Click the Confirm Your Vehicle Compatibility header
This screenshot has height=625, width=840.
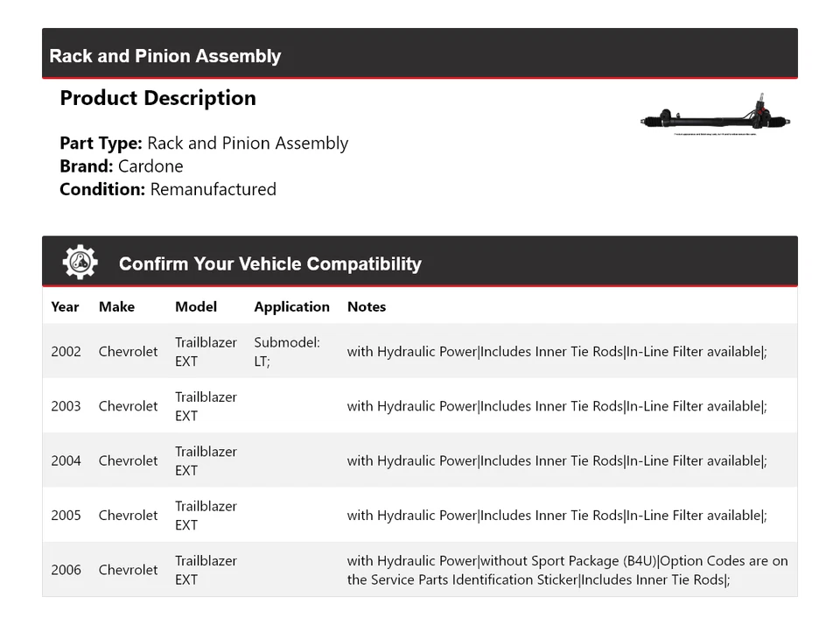tap(269, 263)
